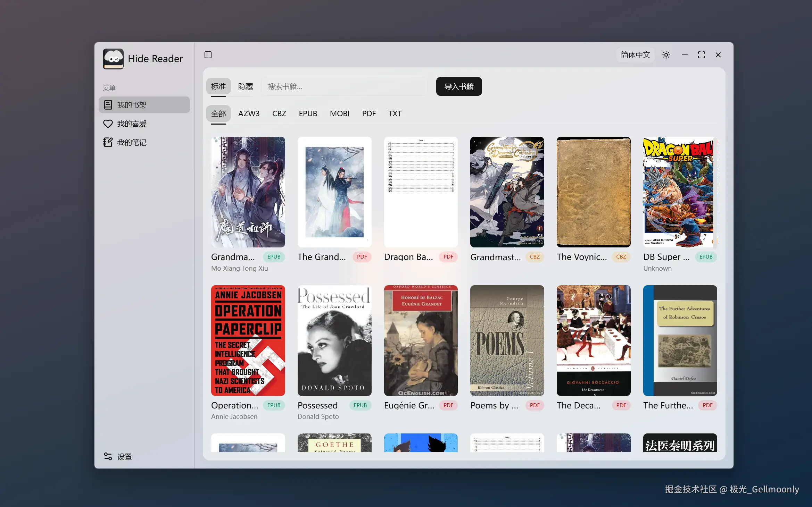Click the 搜索书籍 search field
Screen dimensions: 812x507
[x=344, y=86]
